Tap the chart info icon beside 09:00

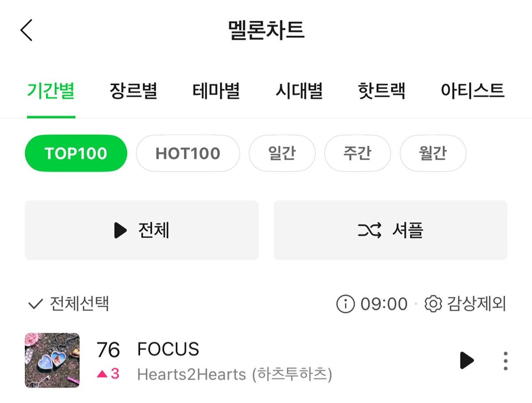click(345, 304)
